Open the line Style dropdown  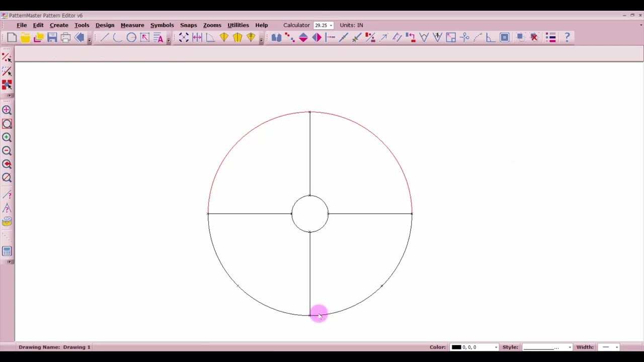570,347
